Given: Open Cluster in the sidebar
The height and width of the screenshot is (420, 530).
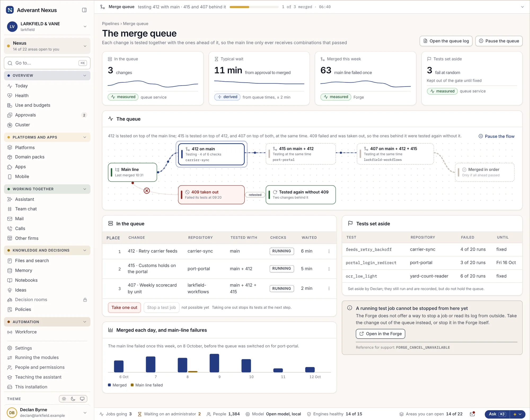Looking at the screenshot, I should point(47,125).
